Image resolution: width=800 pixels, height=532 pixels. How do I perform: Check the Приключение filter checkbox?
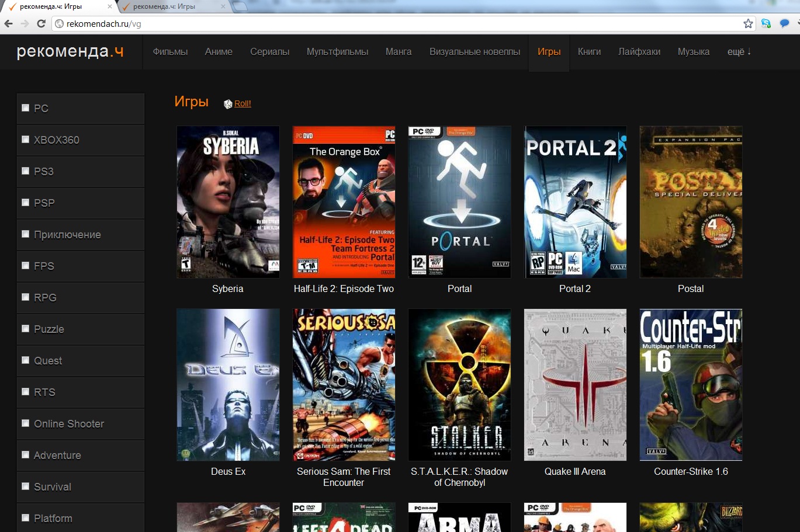tap(25, 234)
